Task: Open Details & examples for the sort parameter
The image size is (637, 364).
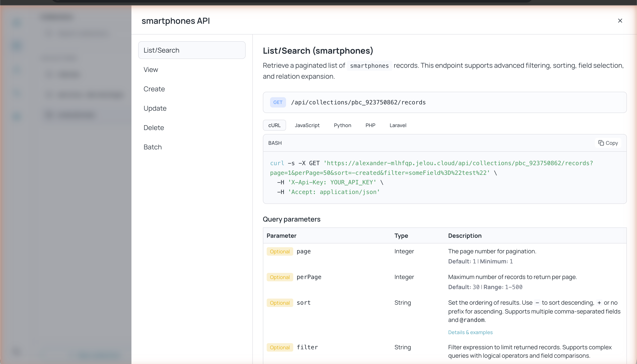Action: pos(470,332)
